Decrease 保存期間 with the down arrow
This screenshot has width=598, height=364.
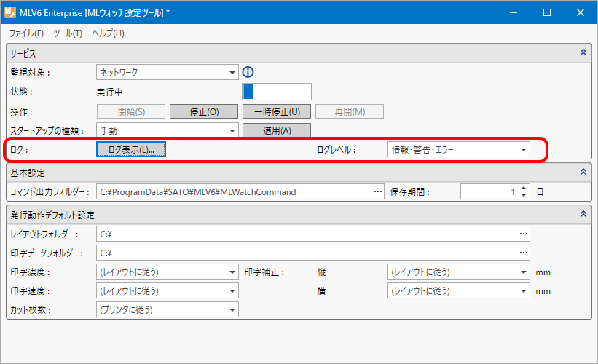[x=524, y=195]
